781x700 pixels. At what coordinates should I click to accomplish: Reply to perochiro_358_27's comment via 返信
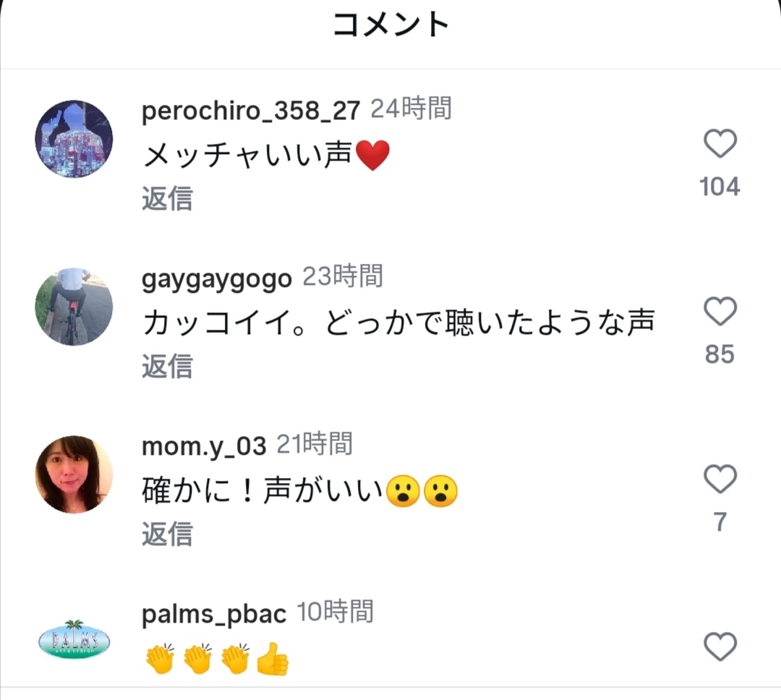click(167, 198)
